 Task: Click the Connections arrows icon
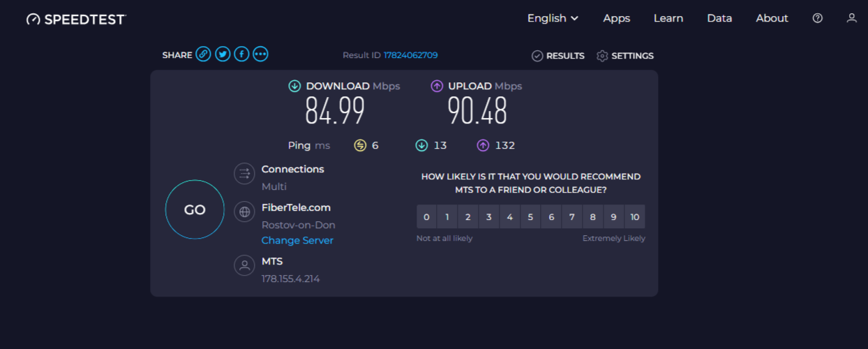(x=244, y=173)
